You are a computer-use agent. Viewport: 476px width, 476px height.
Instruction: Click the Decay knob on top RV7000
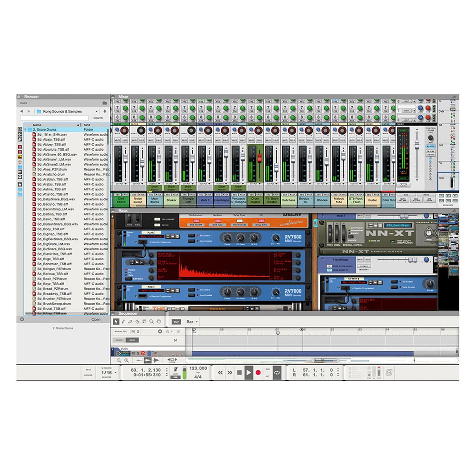click(227, 238)
